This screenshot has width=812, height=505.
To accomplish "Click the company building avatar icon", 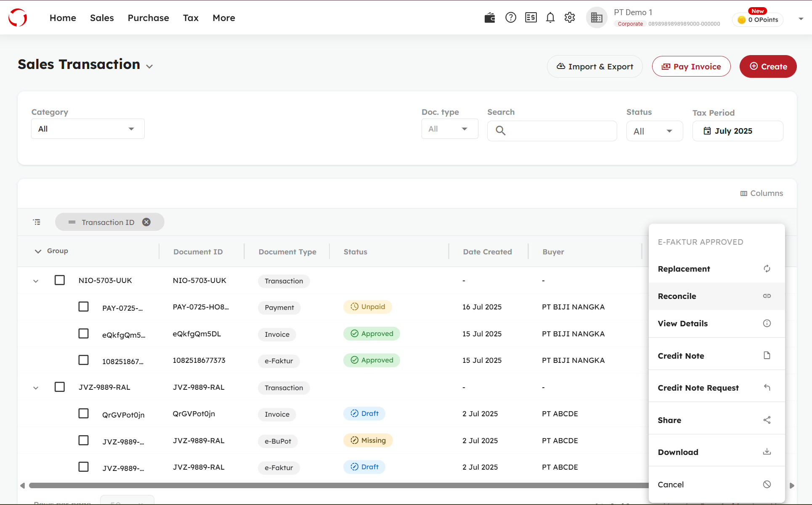I will 597,18.
